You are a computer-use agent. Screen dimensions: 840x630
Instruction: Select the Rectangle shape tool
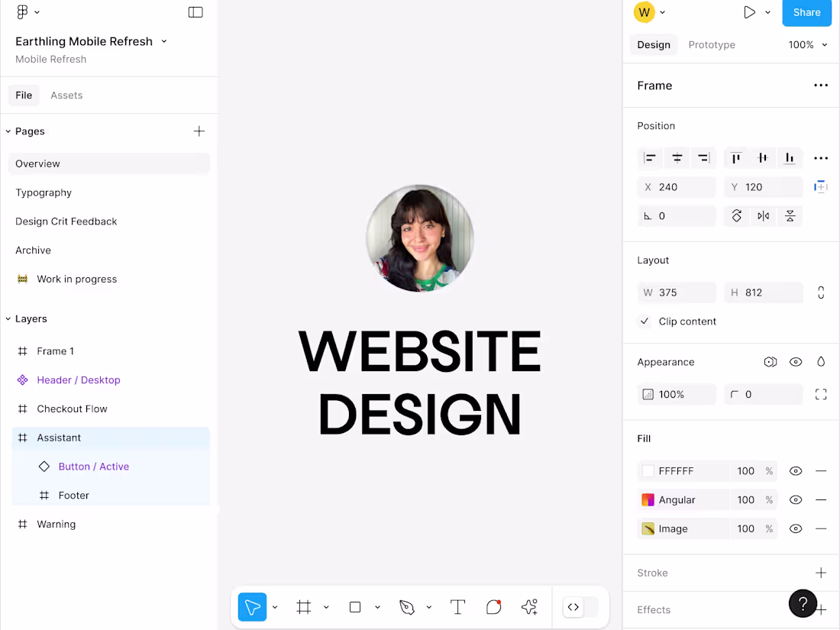354,607
